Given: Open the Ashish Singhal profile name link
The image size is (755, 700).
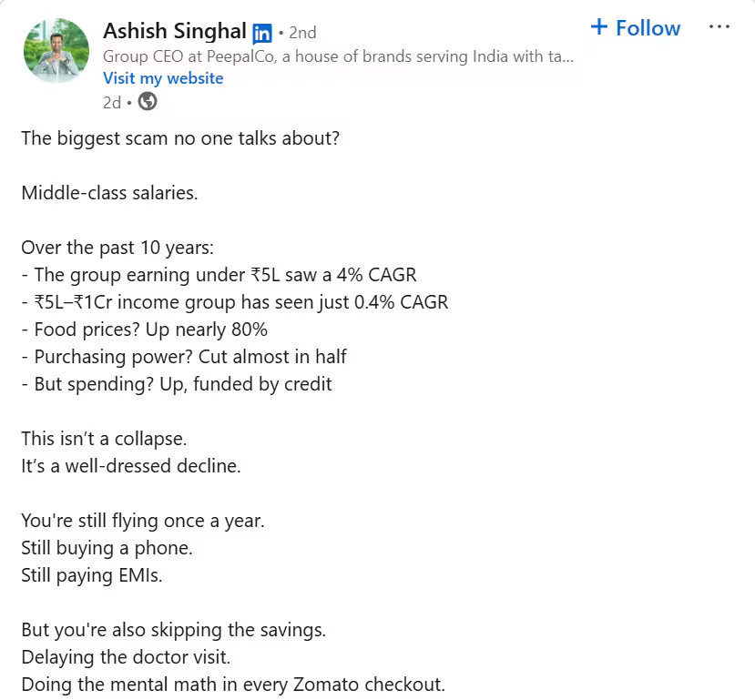Looking at the screenshot, I should (175, 31).
